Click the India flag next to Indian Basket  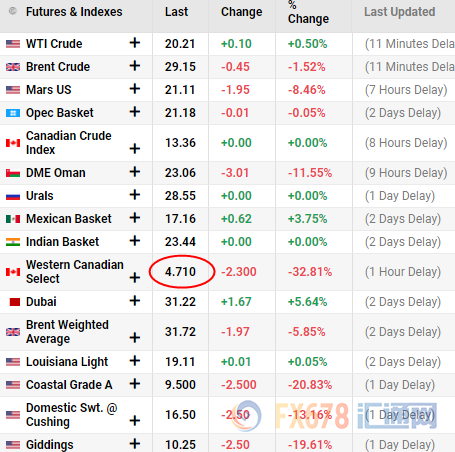pyautogui.click(x=13, y=242)
